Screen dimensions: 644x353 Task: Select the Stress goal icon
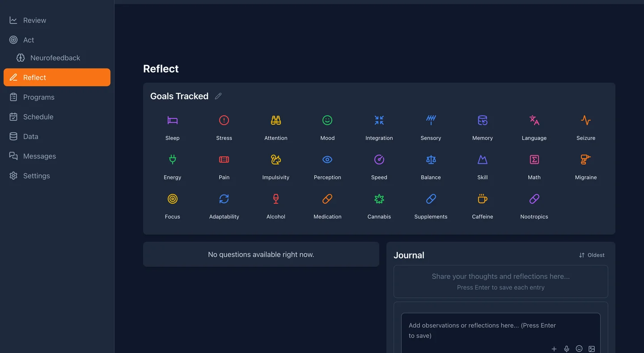click(x=224, y=120)
